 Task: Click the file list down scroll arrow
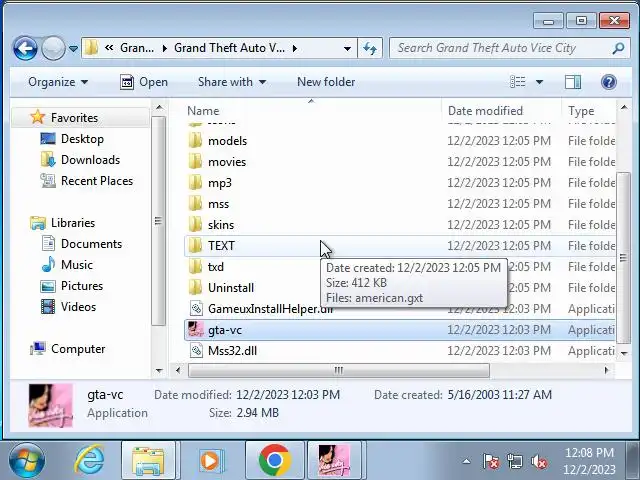pyautogui.click(x=624, y=353)
